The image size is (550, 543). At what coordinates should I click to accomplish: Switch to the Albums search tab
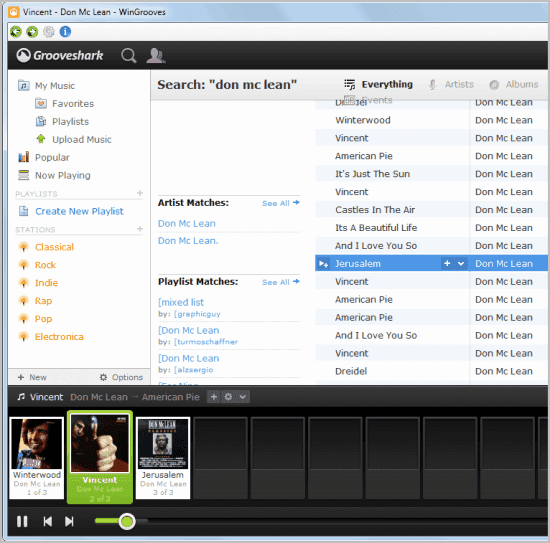point(514,85)
